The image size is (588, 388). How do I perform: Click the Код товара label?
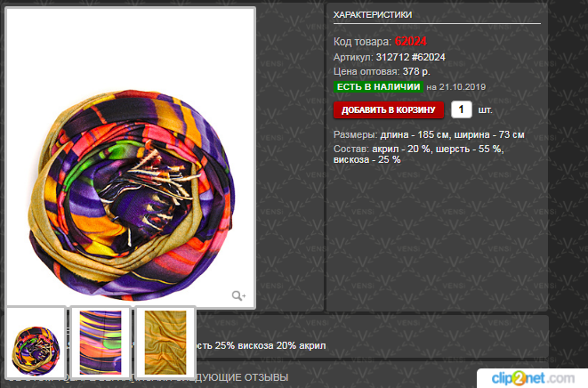[x=363, y=42]
